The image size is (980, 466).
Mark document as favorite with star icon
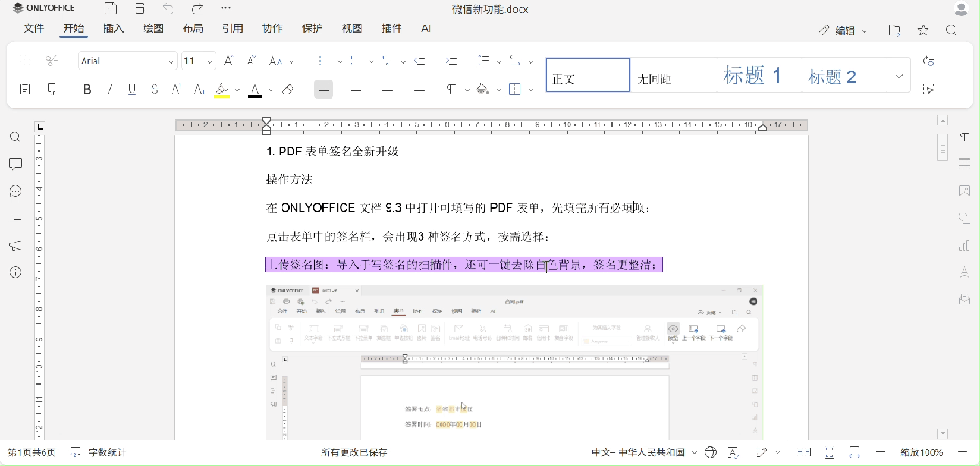[x=923, y=30]
